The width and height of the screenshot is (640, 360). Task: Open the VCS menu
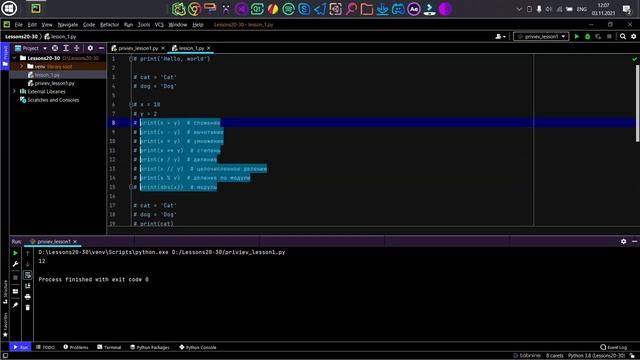point(159,25)
